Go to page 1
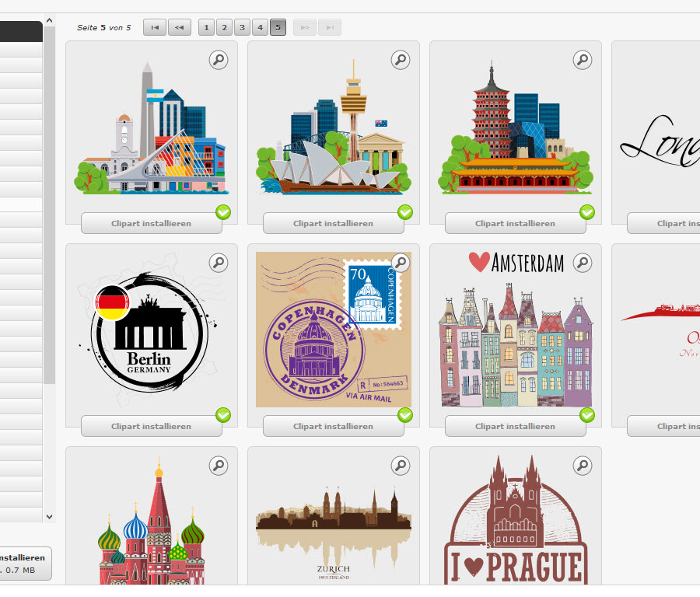This screenshot has height=597, width=700. point(206,28)
